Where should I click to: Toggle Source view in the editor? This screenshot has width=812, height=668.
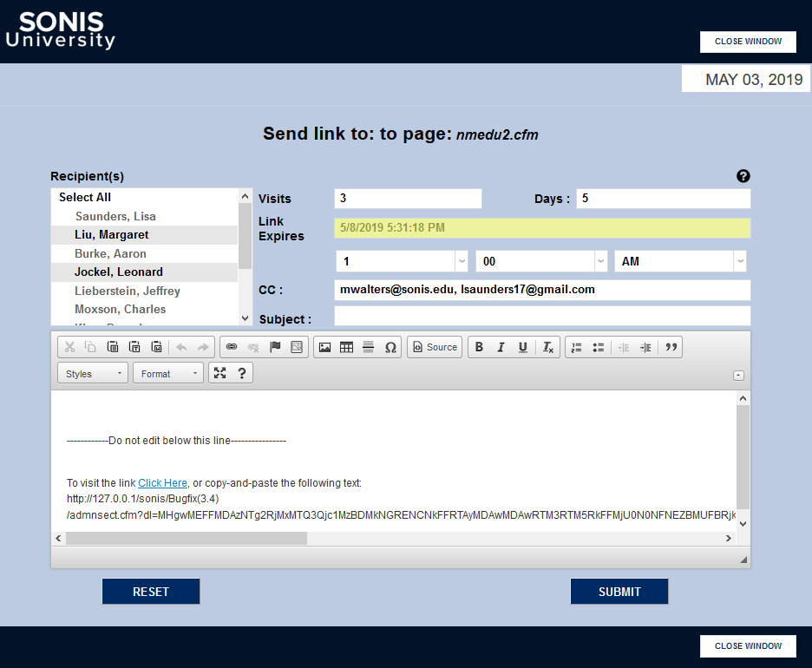(x=434, y=347)
